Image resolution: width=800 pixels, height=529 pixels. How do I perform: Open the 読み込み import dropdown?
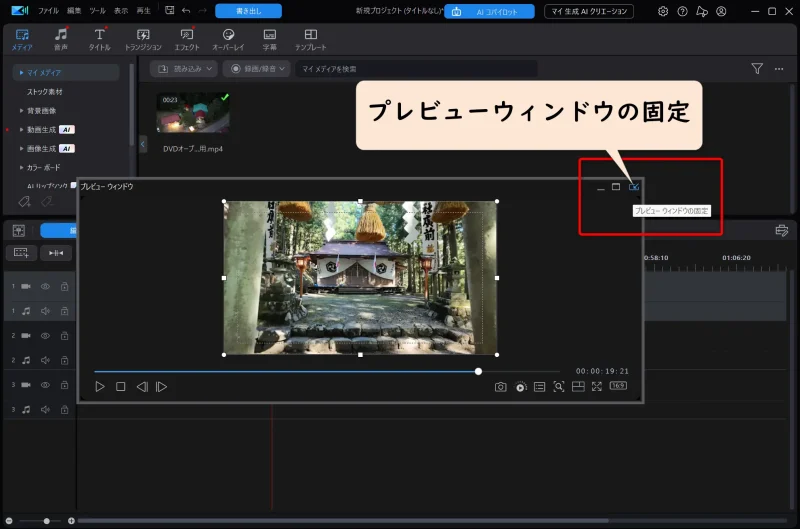click(184, 68)
